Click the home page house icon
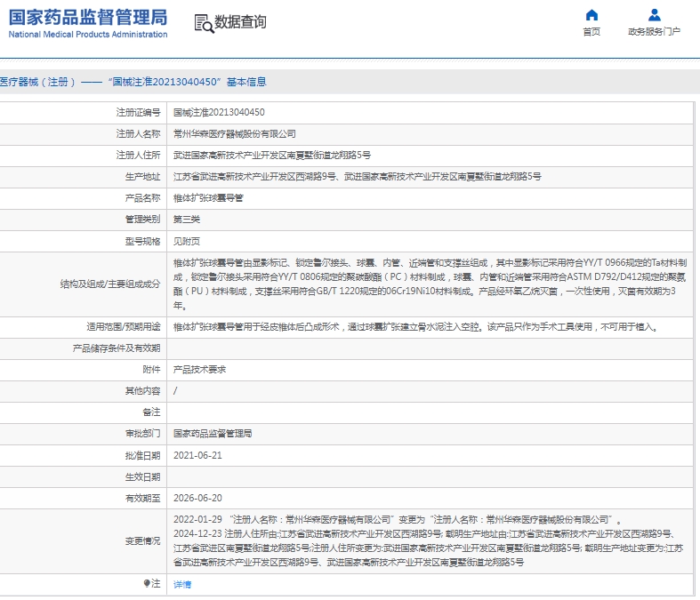700x600 pixels. (x=591, y=15)
